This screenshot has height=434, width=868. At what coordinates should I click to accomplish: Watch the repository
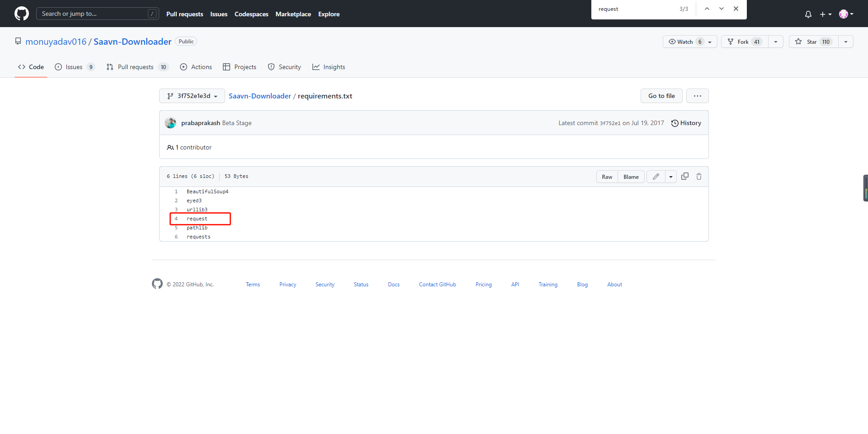(x=684, y=42)
